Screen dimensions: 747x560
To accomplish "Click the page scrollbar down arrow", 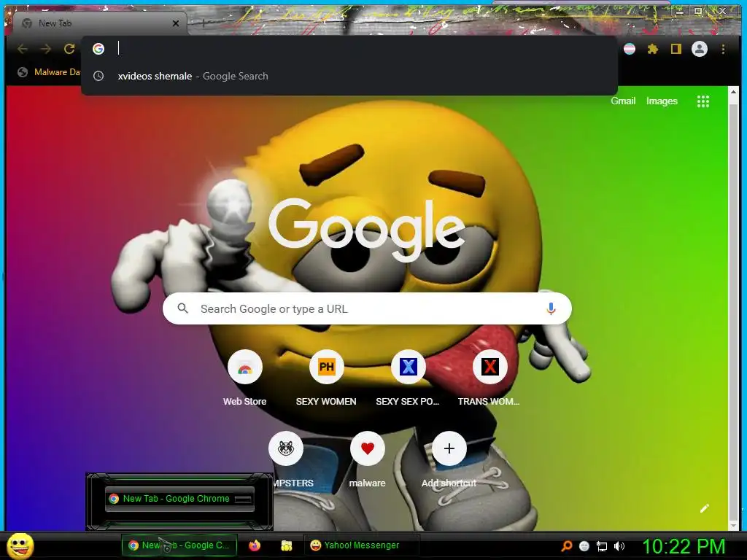I will tap(733, 525).
